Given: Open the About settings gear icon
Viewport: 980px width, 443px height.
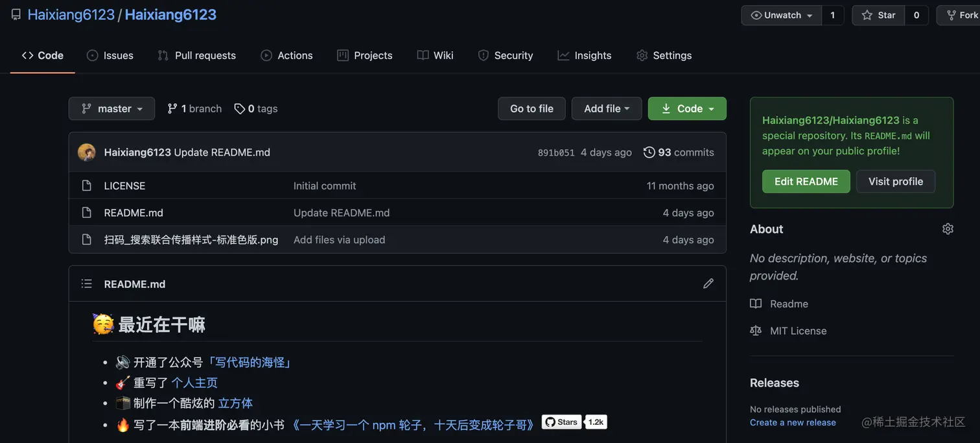Looking at the screenshot, I should coord(948,228).
